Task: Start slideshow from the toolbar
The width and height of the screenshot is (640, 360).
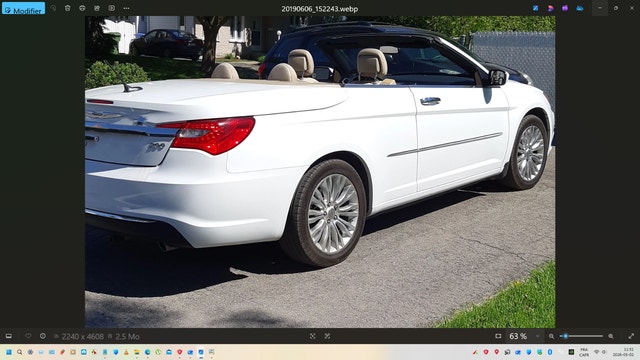Action: click(111, 8)
